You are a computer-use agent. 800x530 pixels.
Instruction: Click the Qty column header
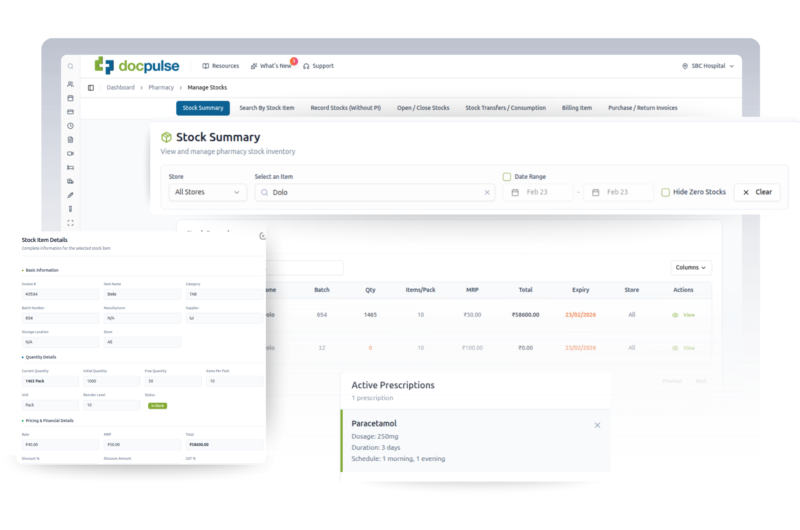370,290
